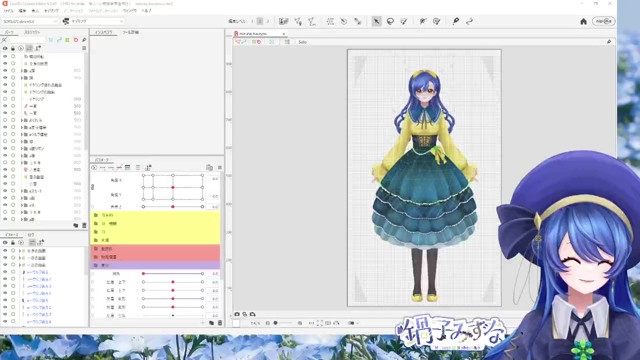This screenshot has height=360, width=640.
Task: Toggle visibility of first deformer list row
Action: pos(5,251)
